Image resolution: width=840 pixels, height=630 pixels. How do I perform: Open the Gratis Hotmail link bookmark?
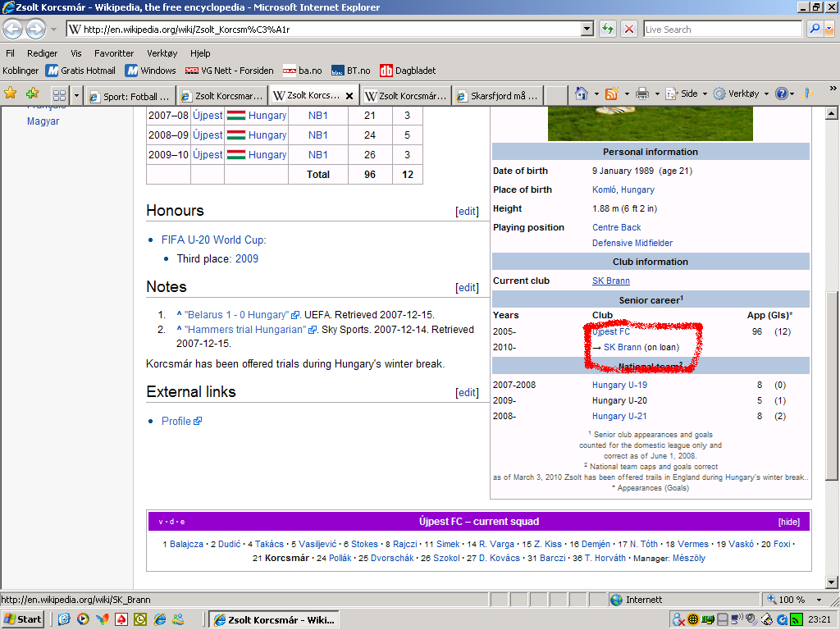(x=80, y=71)
